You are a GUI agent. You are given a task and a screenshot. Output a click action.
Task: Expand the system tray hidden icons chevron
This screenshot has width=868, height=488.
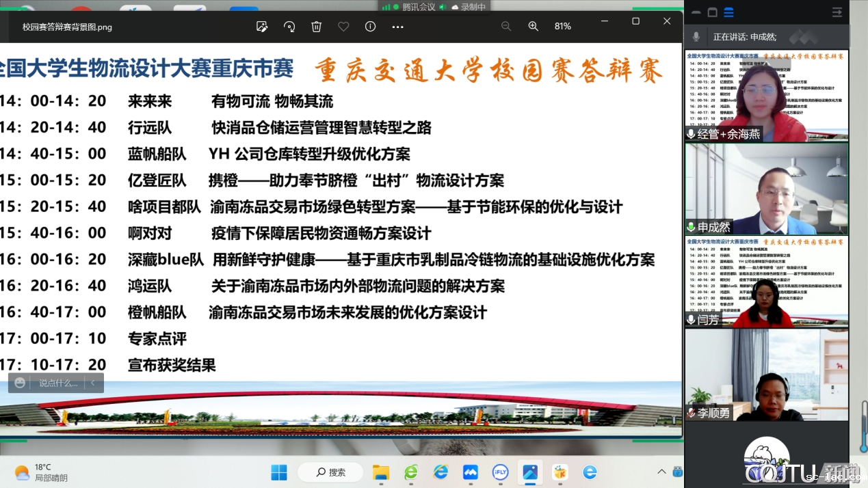(x=661, y=472)
